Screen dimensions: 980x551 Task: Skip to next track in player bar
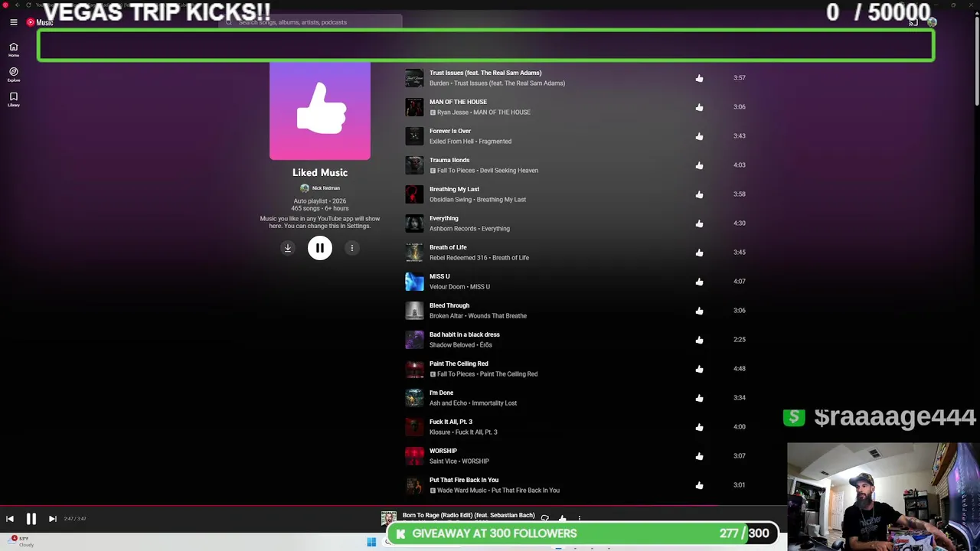tap(53, 519)
